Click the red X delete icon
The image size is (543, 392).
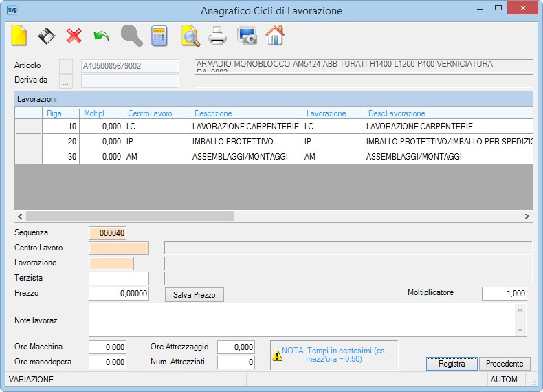[x=74, y=36]
